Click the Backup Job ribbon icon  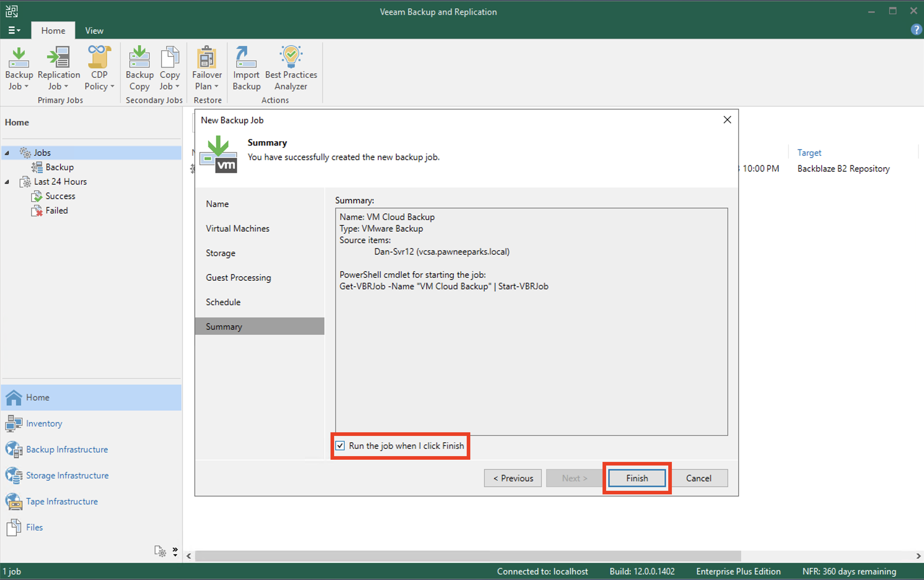click(19, 57)
